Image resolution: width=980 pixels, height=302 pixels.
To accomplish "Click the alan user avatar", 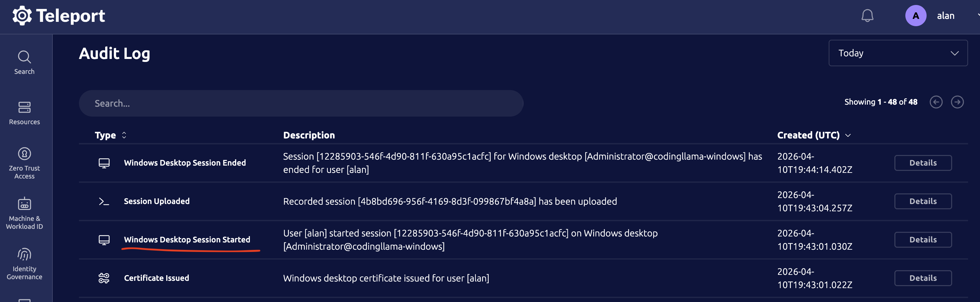I will tap(915, 16).
